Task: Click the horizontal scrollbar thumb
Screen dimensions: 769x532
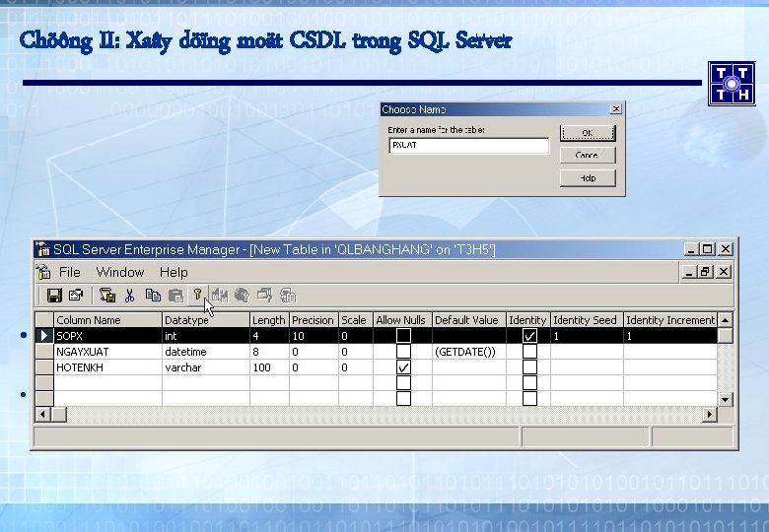Action: click(59, 415)
